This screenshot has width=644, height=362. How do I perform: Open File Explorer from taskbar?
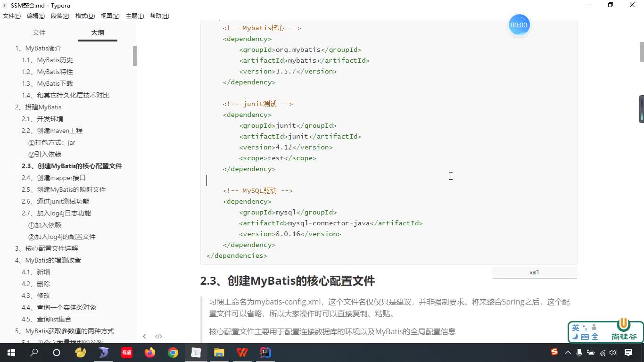tap(219, 353)
